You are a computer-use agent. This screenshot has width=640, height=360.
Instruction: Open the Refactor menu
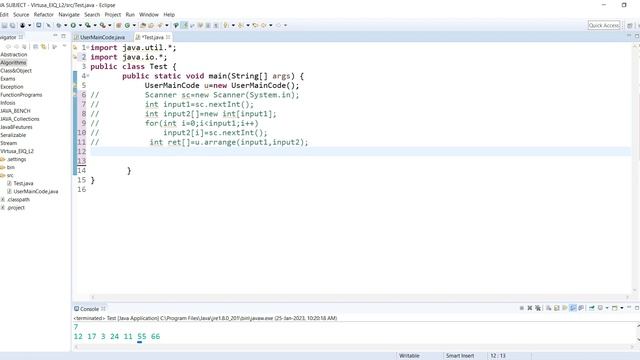coord(44,14)
